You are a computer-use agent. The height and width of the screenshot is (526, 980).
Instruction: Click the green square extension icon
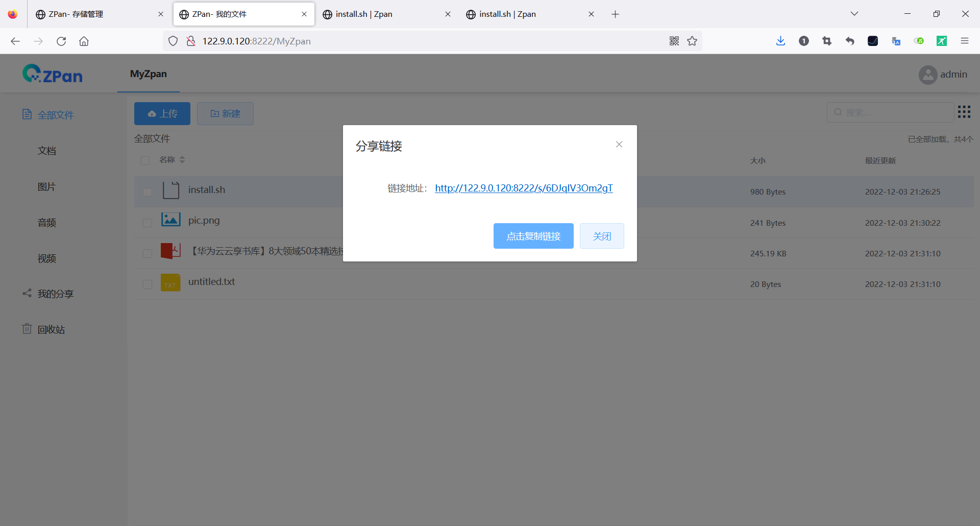pos(942,41)
